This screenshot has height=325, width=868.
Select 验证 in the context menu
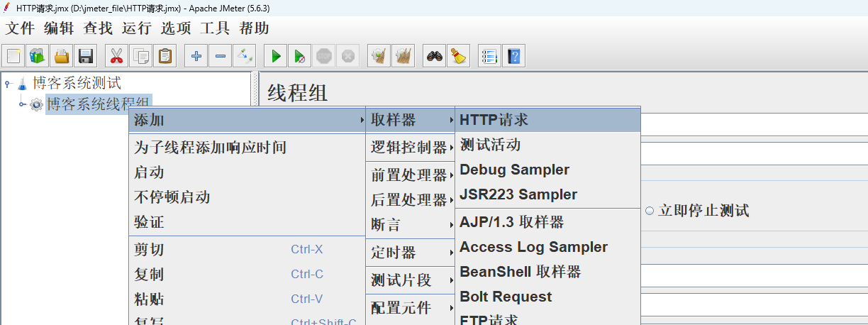click(x=247, y=222)
